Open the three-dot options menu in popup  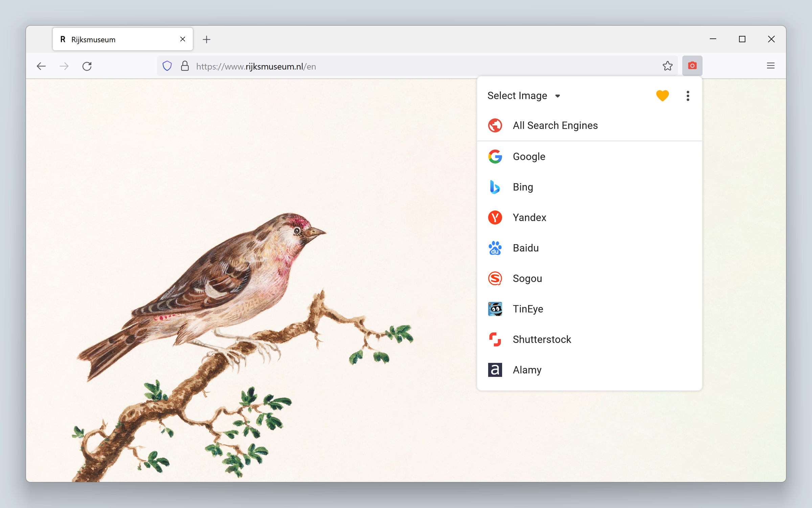point(687,96)
